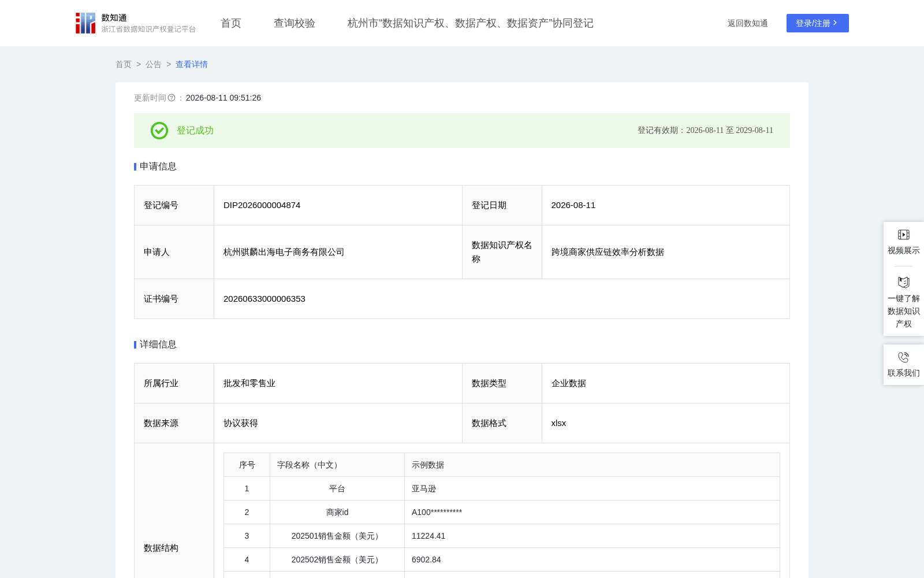The width and height of the screenshot is (924, 578).
Task: Click the help icon next to 更新时间
Action: [172, 98]
